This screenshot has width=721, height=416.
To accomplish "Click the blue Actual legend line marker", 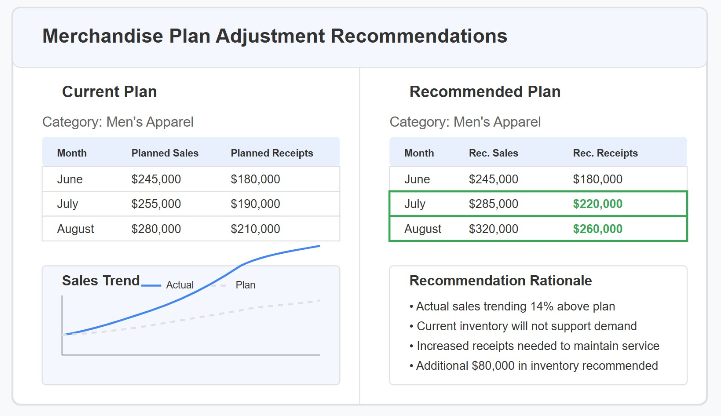I will 151,285.
